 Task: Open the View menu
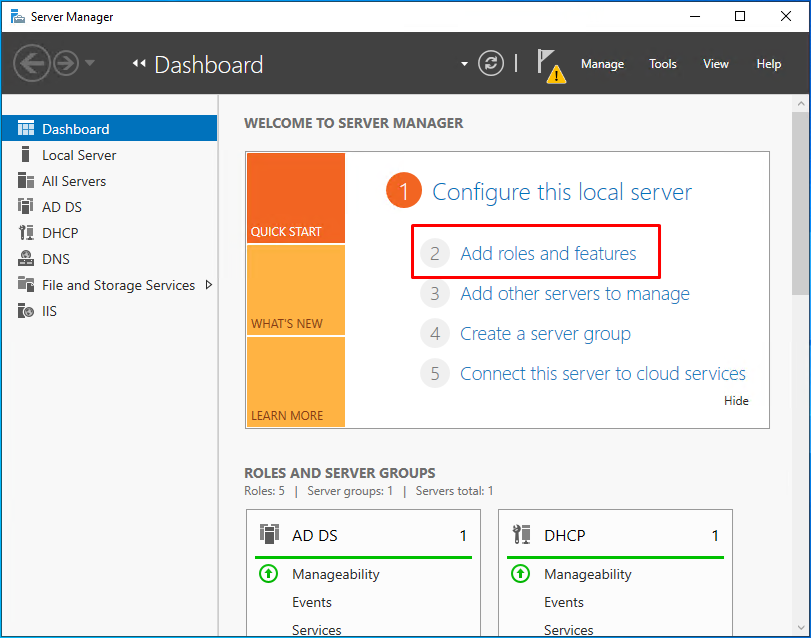tap(715, 64)
